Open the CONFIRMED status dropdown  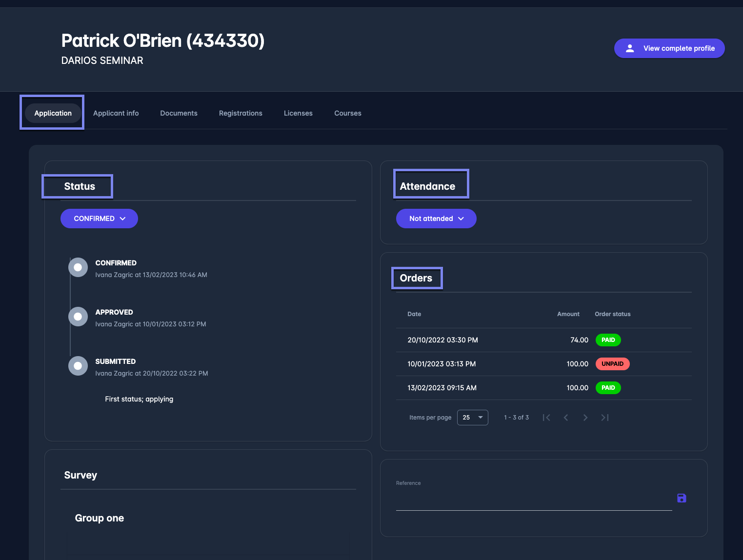[99, 219]
